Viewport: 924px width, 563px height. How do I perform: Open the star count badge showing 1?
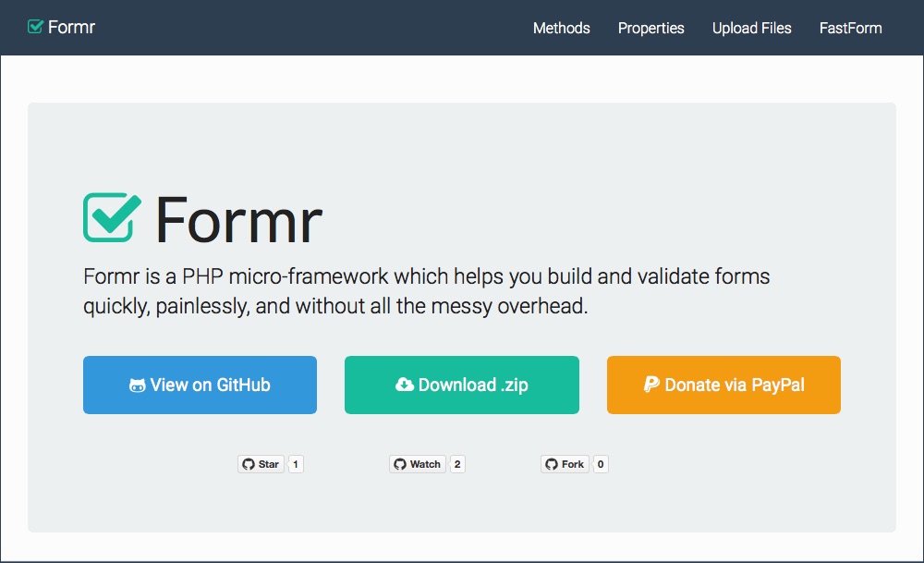click(x=296, y=464)
